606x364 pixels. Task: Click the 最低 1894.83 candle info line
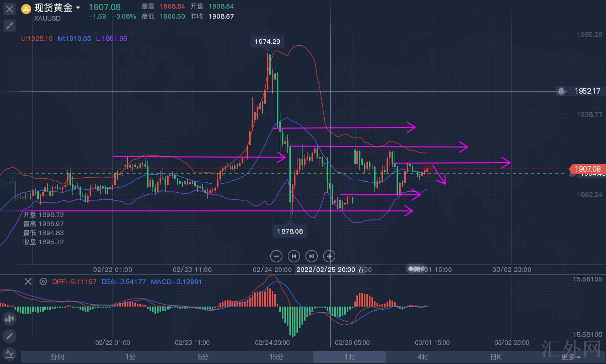tap(43, 233)
